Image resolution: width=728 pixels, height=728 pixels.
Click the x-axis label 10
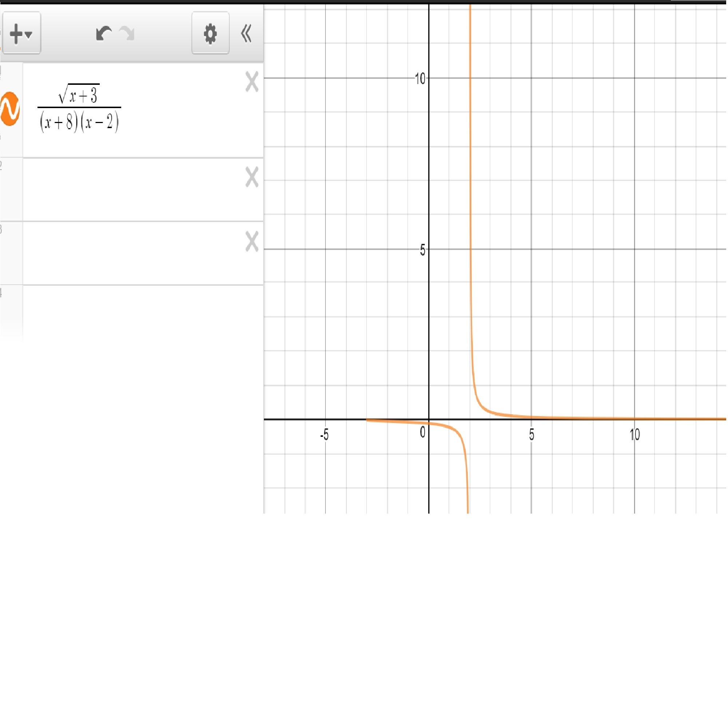coord(635,435)
